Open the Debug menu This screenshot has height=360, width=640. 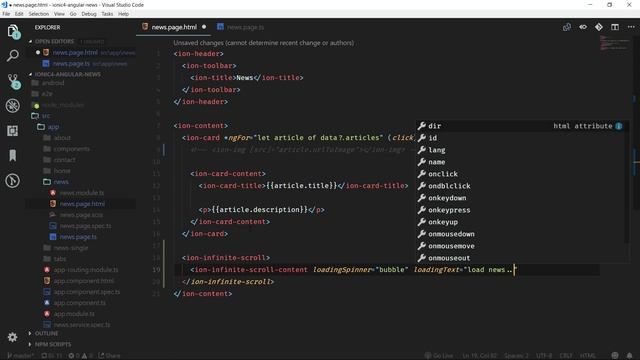click(89, 14)
